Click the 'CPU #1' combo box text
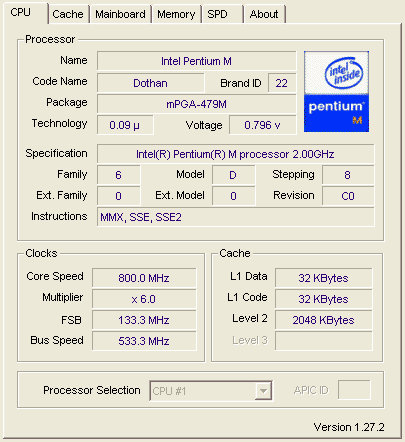This screenshot has width=405, height=442. (x=169, y=391)
